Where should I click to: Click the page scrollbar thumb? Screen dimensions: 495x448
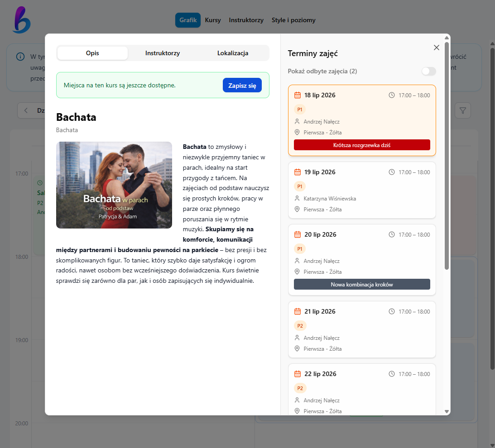[x=492, y=208]
